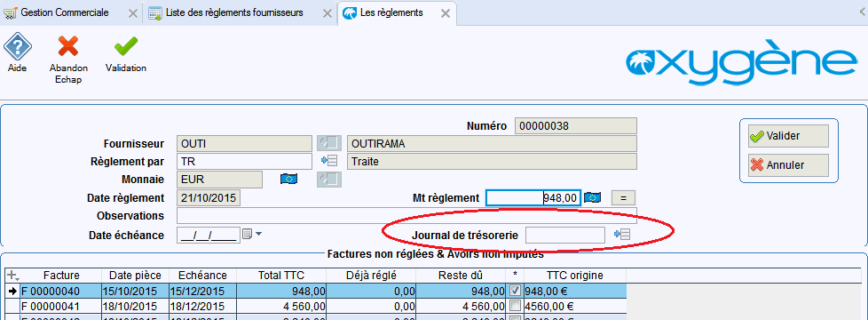Viewport: 868px width, 320px height.
Task: Click the Reste dû column header
Action: coord(461,276)
